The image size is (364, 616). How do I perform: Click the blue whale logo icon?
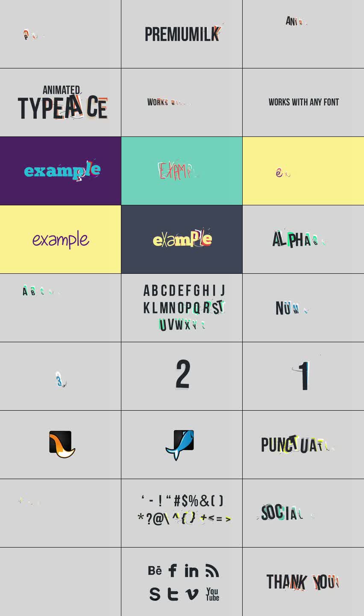tap(180, 445)
